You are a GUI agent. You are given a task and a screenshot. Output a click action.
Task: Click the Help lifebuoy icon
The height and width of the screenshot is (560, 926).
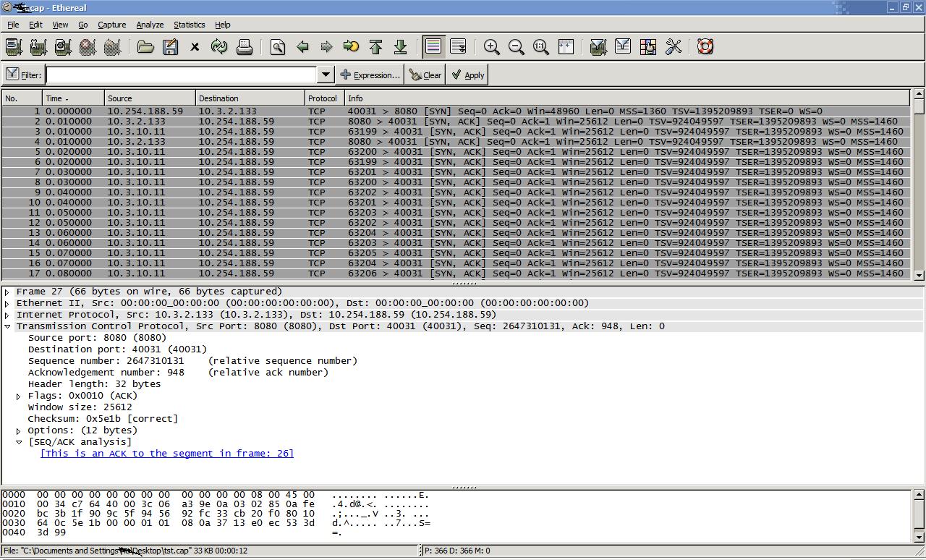click(x=705, y=47)
